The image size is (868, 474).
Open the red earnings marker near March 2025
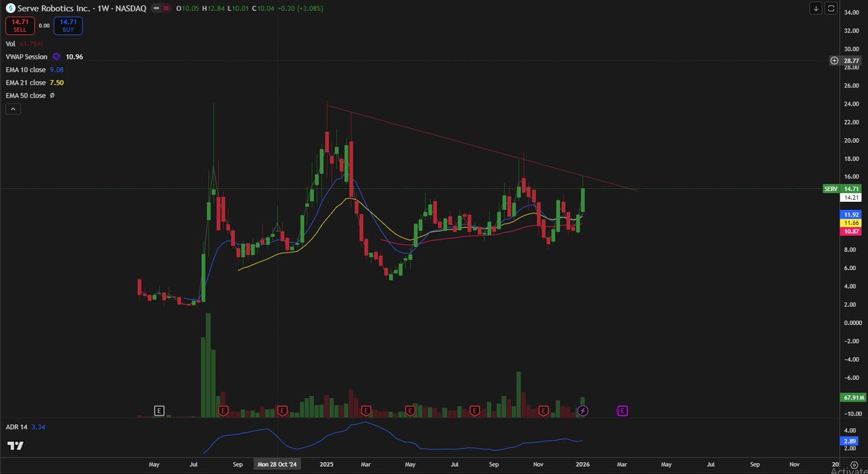(x=366, y=411)
